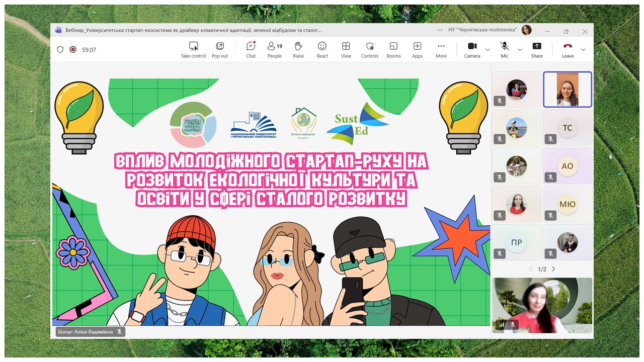Open the More actions menu in the meeting toolbar
This screenshot has height=362, width=644.
point(441,50)
